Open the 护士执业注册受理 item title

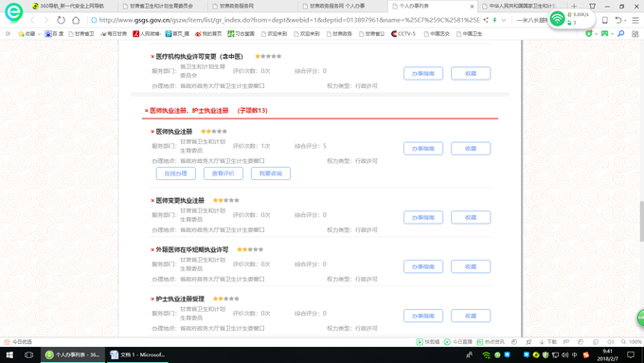180,299
